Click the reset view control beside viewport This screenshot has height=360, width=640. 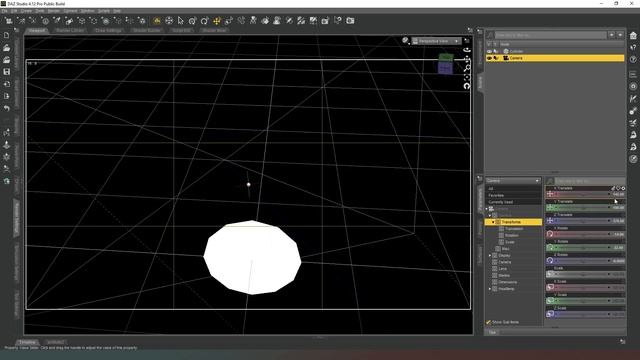click(x=467, y=86)
